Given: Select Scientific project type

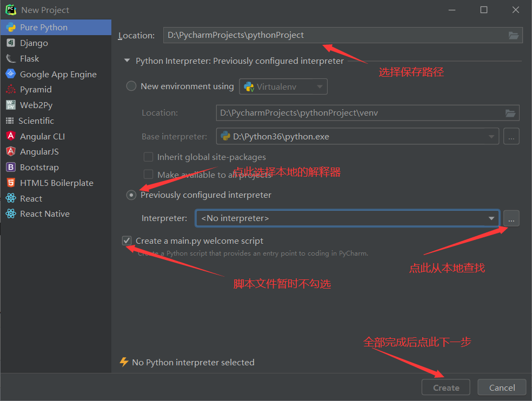Looking at the screenshot, I should pos(56,121).
